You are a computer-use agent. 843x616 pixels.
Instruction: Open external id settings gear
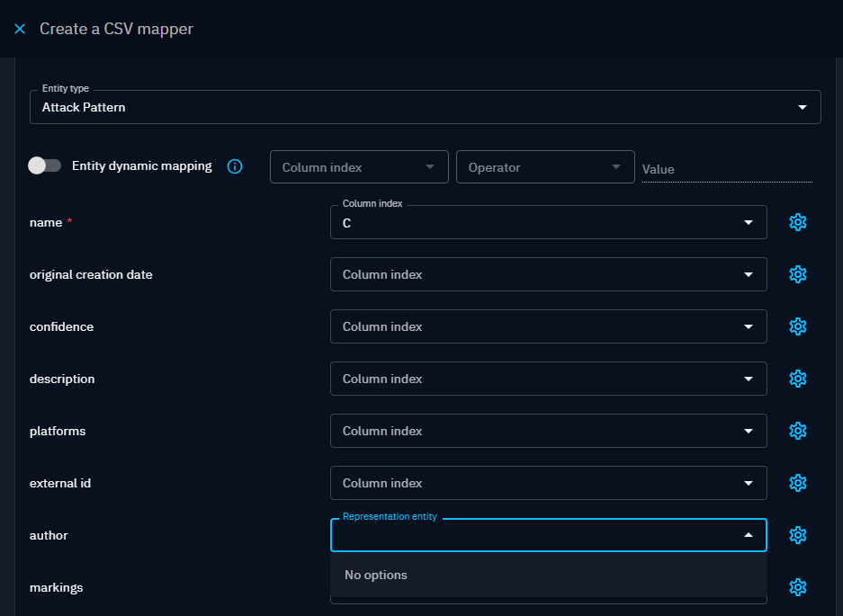pyautogui.click(x=797, y=483)
